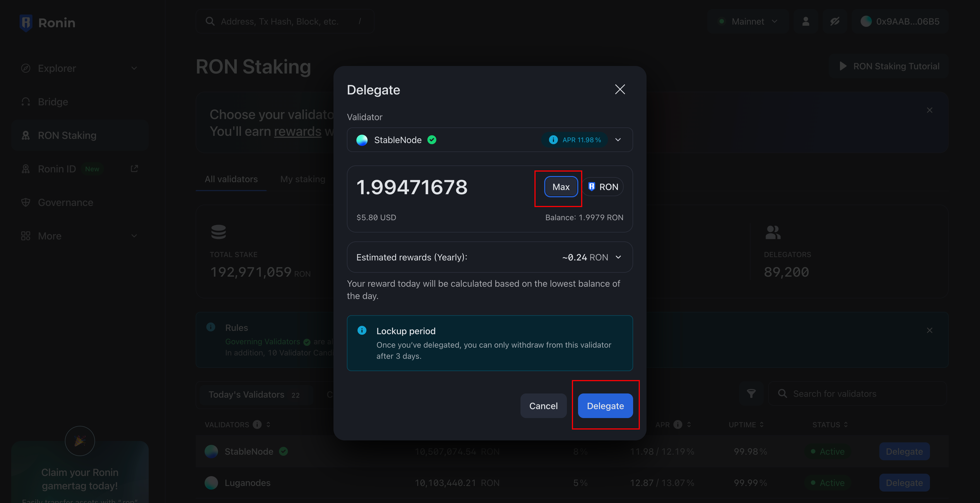Expand the More sidebar menu
This screenshot has width=980, height=503.
(x=134, y=236)
